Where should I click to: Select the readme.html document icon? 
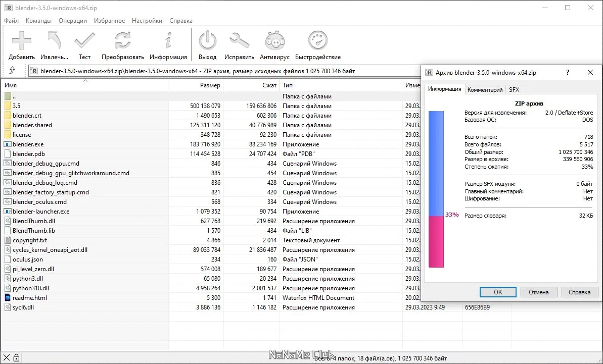pyautogui.click(x=7, y=297)
